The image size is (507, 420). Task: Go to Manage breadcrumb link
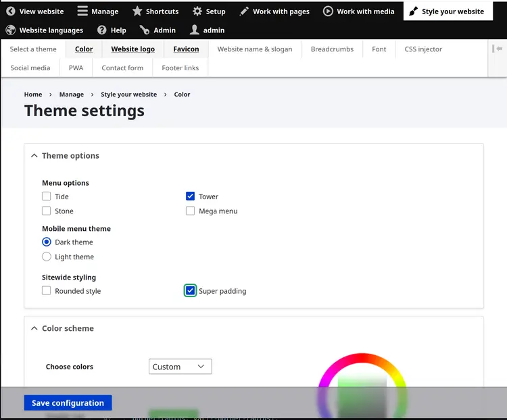tap(72, 95)
